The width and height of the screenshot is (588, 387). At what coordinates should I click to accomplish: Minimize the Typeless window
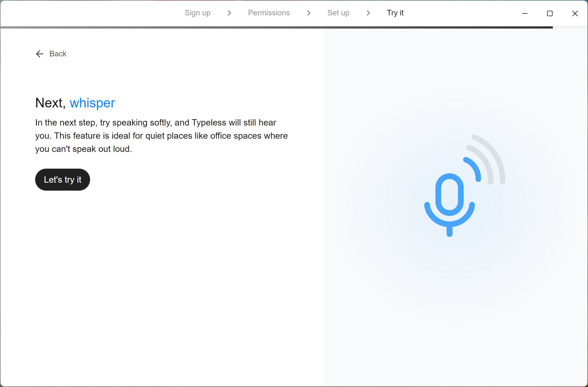tap(525, 13)
